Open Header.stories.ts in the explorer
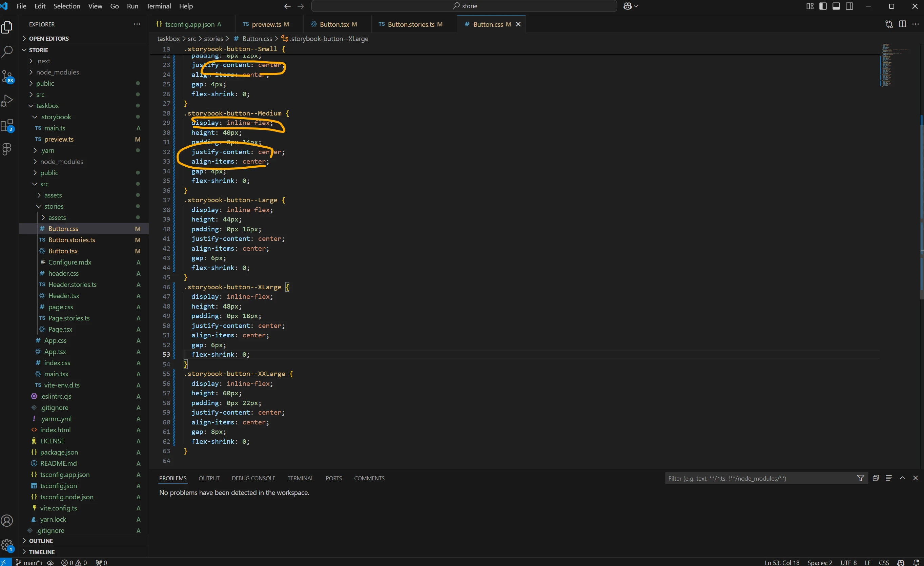 click(84, 285)
